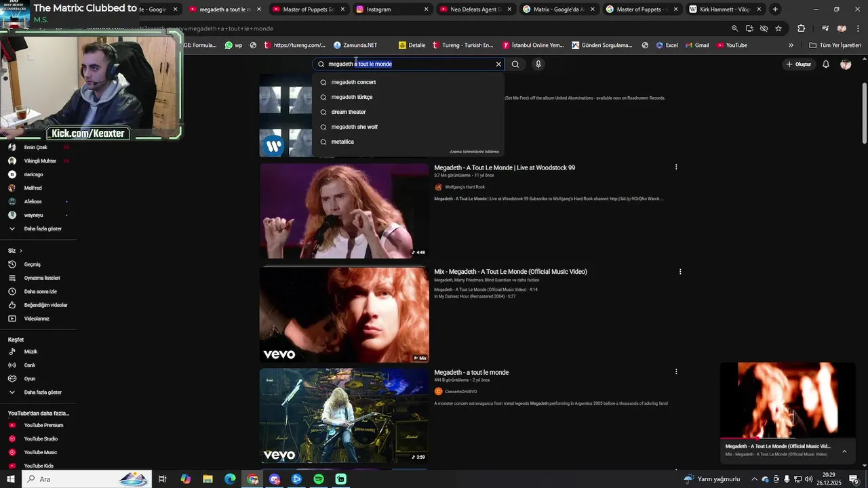Open Spotify from Windows taskbar
Screen dimensions: 868x488
click(319, 479)
